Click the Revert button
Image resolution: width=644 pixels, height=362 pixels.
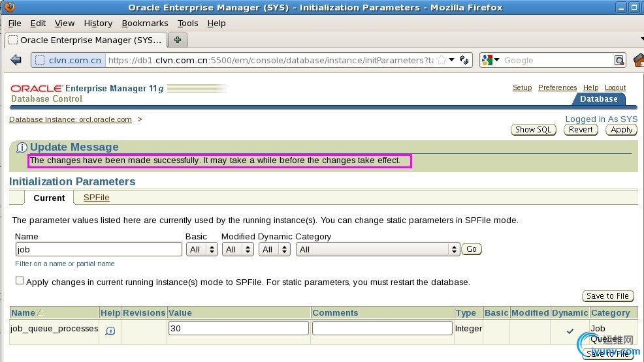581,130
